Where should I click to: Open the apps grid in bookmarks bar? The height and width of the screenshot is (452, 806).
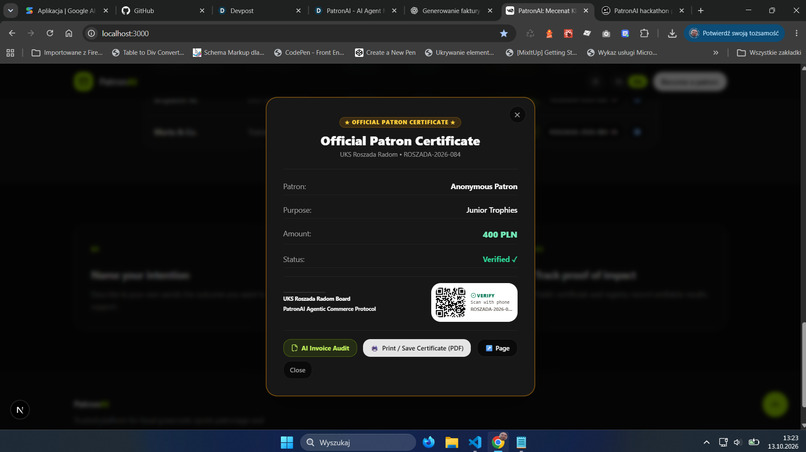[10, 52]
